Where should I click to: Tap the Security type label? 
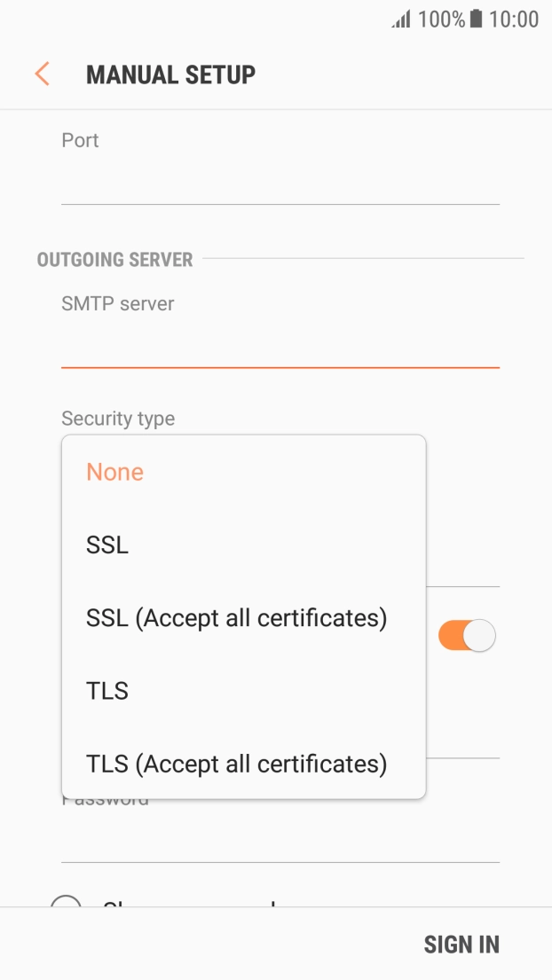click(x=118, y=419)
